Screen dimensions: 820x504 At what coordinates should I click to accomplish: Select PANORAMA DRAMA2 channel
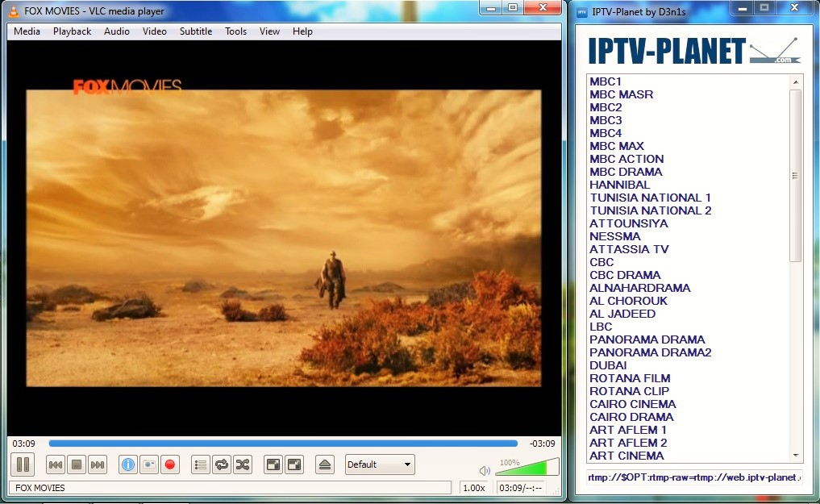point(651,352)
